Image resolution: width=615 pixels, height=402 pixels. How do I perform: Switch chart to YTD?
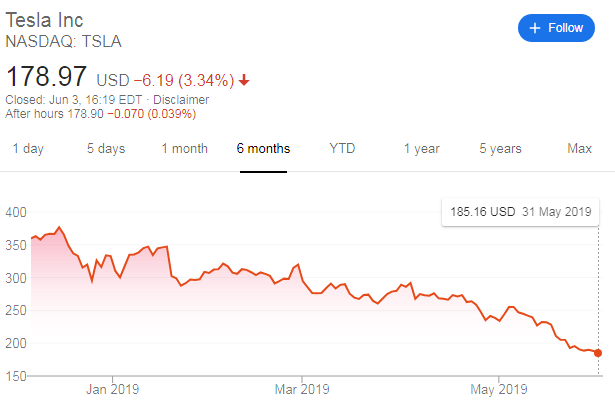pyautogui.click(x=343, y=149)
